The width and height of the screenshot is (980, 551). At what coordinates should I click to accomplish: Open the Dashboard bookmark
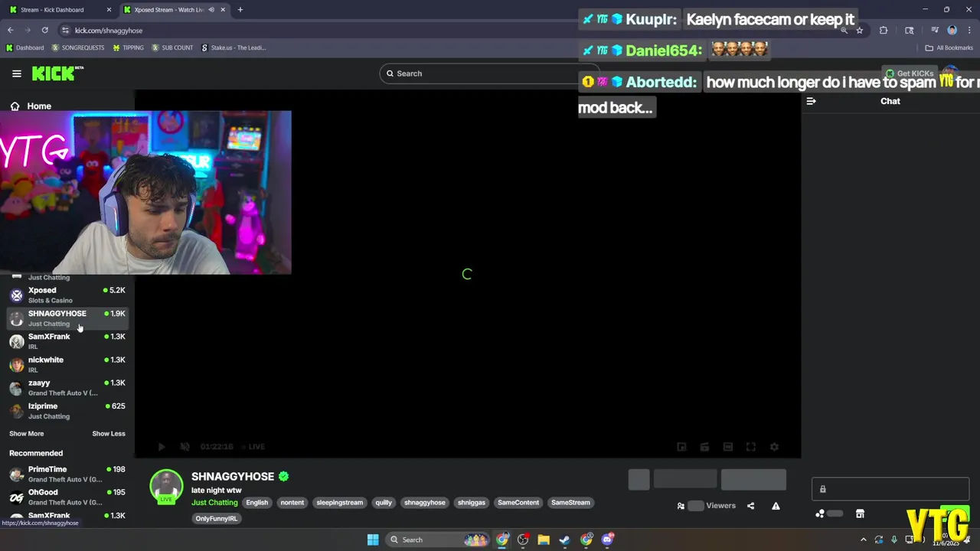(25, 47)
